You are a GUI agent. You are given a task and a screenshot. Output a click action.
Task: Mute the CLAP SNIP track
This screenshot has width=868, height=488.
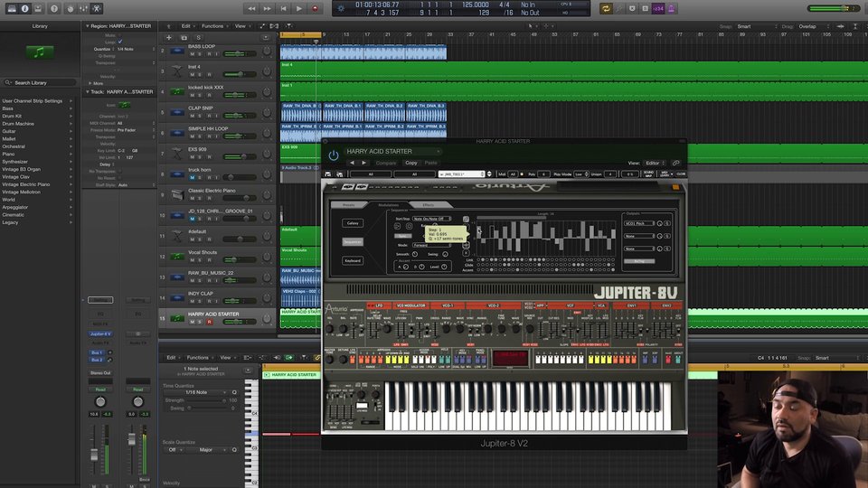(192, 116)
